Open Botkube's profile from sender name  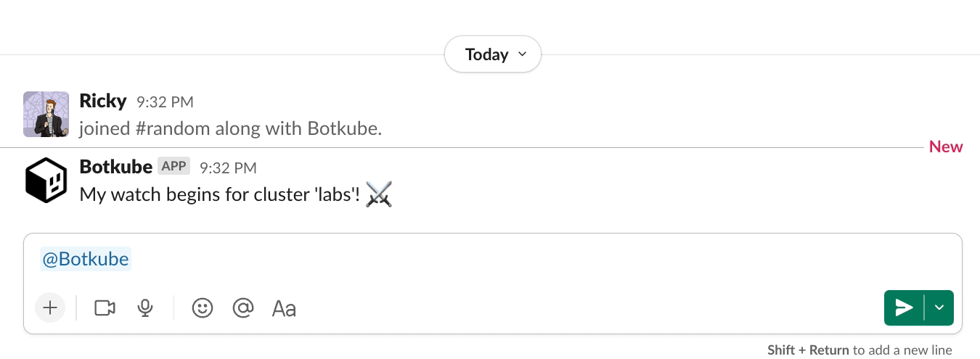[x=116, y=167]
